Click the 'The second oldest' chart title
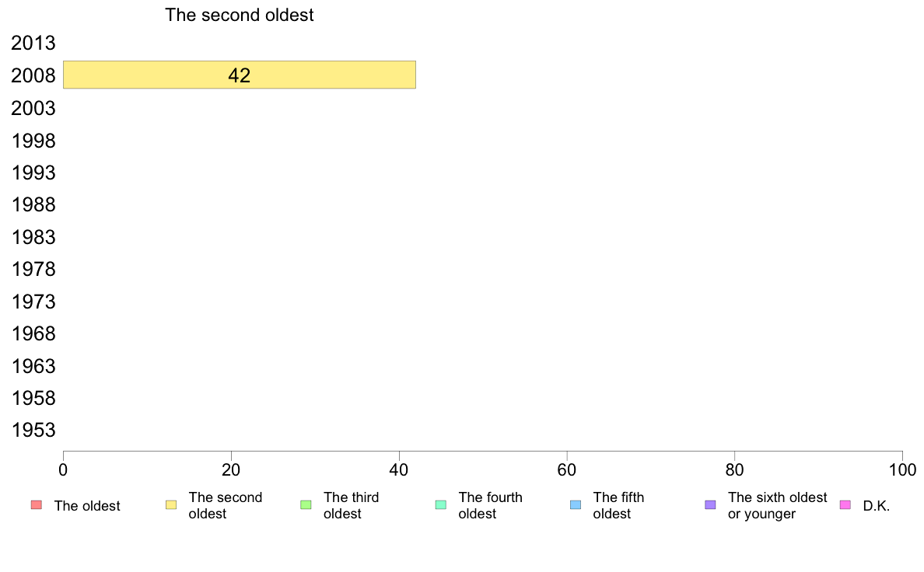Image resolution: width=924 pixels, height=572 pixels. (240, 15)
